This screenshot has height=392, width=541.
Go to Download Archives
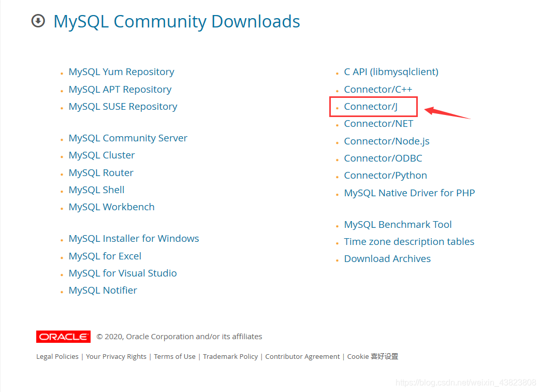click(x=387, y=259)
